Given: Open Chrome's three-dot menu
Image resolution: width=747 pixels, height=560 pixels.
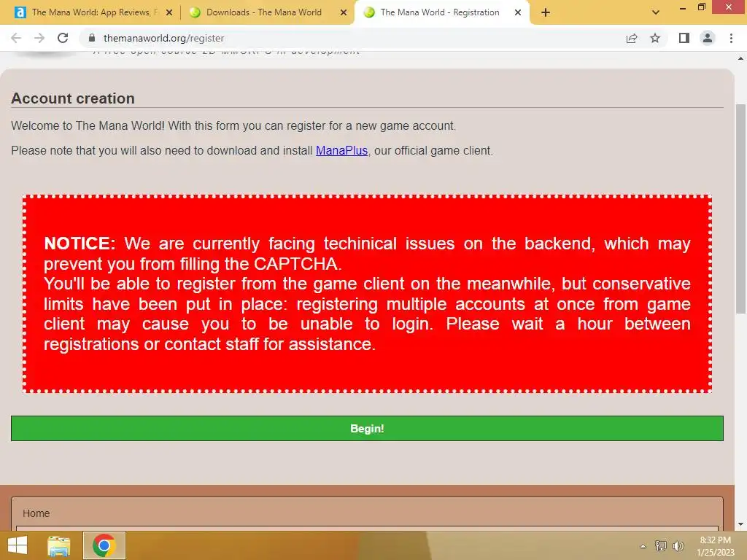Looking at the screenshot, I should click(x=731, y=38).
